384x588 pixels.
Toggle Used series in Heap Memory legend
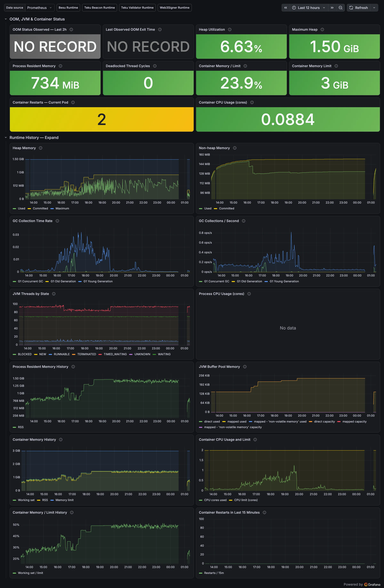[x=21, y=208]
